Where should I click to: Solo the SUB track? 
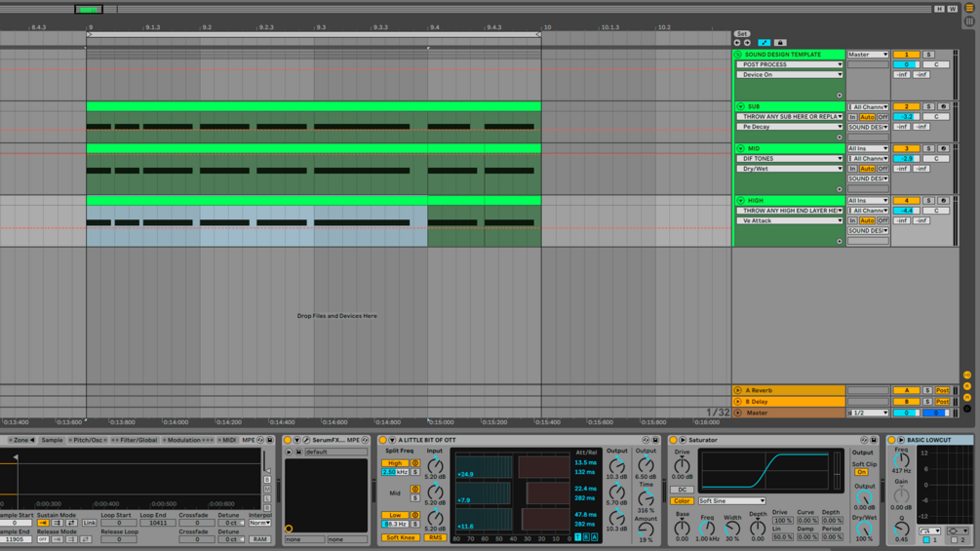pos(928,107)
